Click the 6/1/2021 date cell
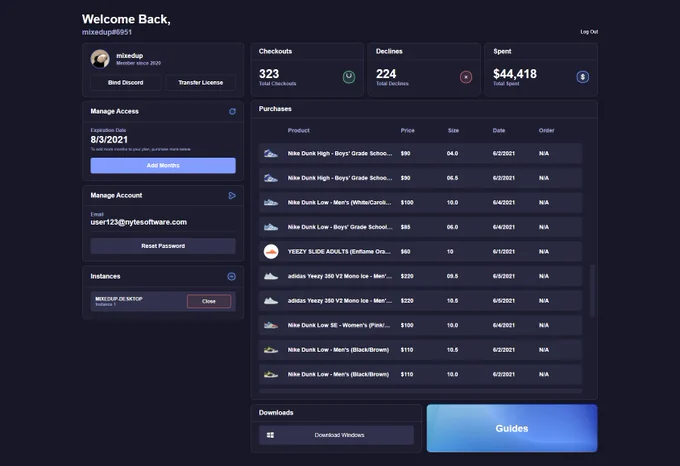The width and height of the screenshot is (680, 466). pyautogui.click(x=504, y=251)
